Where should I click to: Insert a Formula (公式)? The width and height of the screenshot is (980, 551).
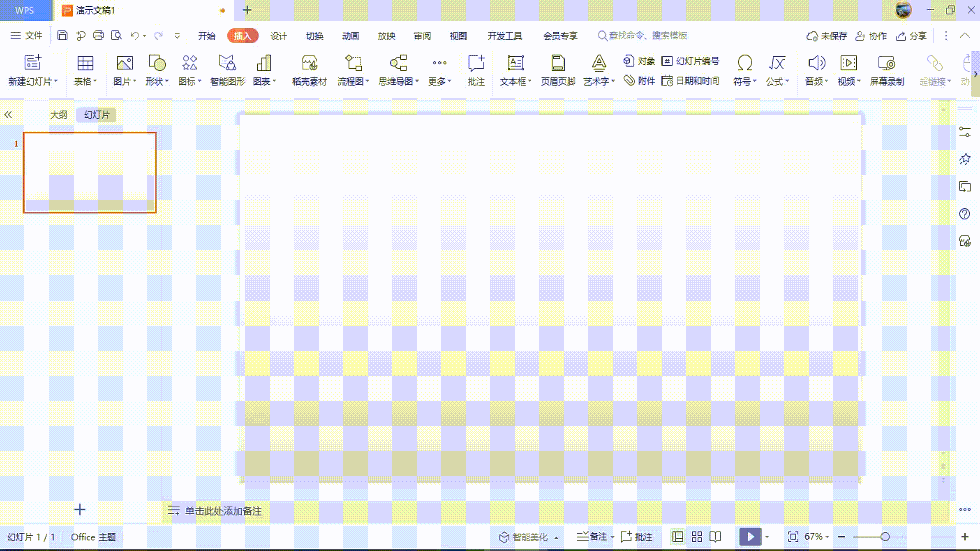777,70
